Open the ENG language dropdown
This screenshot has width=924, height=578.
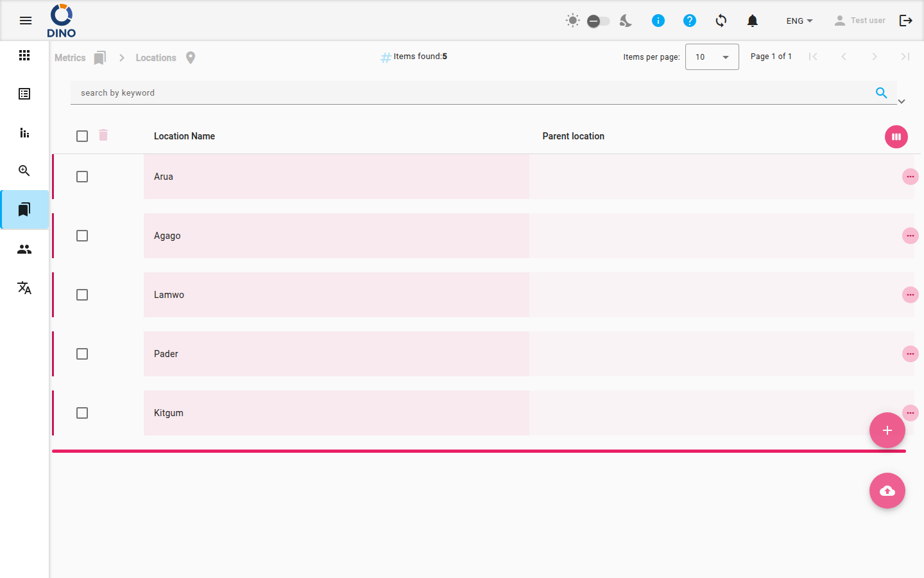click(800, 21)
